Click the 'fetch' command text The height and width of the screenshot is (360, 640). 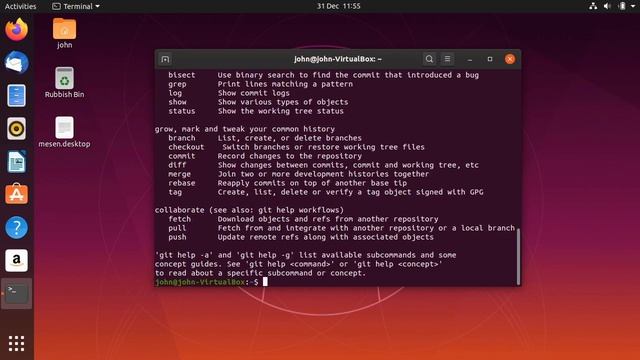[x=180, y=219]
